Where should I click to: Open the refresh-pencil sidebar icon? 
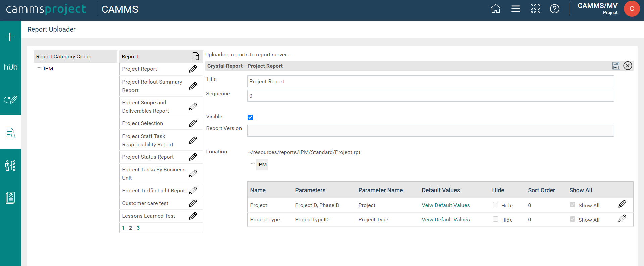point(10,99)
